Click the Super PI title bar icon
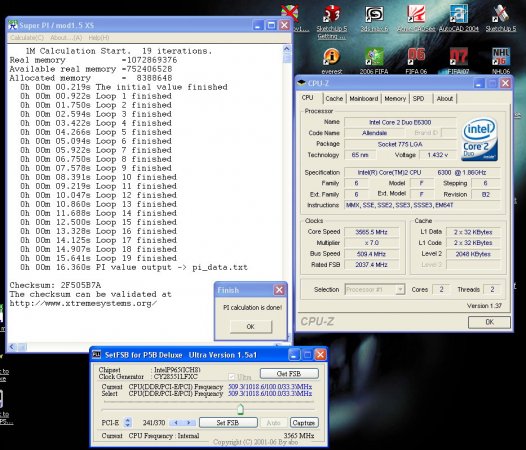Viewport: 526px width, 450px height. pos(13,25)
